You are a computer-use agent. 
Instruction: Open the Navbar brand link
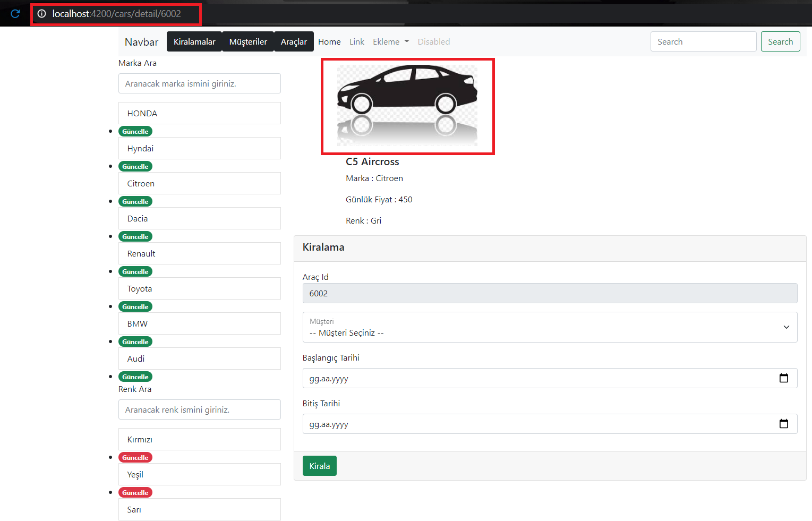141,41
